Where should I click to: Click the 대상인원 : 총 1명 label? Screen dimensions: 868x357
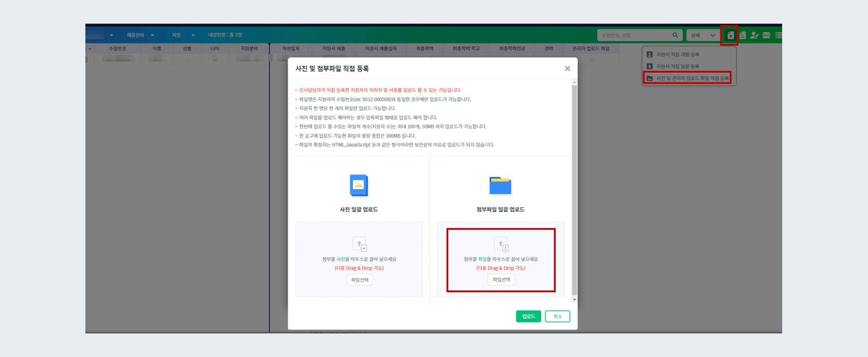coord(225,35)
